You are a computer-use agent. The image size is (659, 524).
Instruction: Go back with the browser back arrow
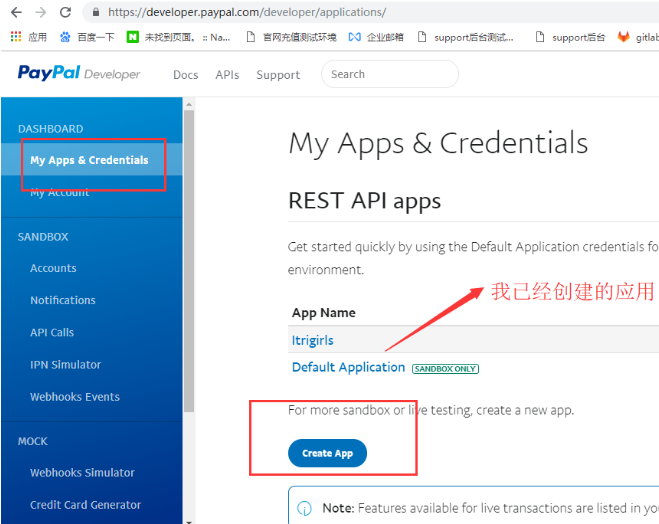tap(16, 12)
